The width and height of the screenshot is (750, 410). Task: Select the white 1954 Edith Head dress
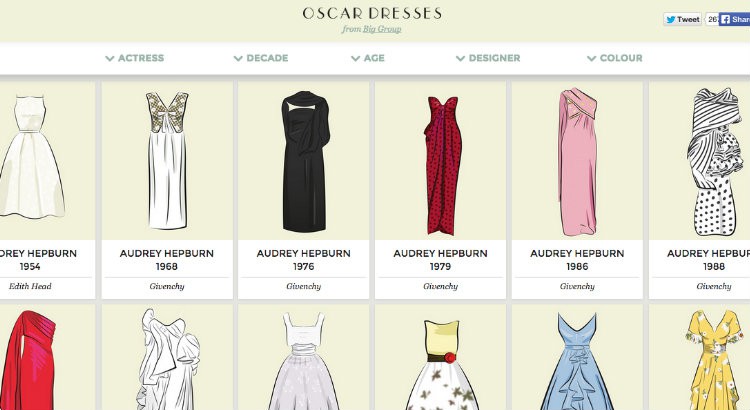(x=32, y=157)
